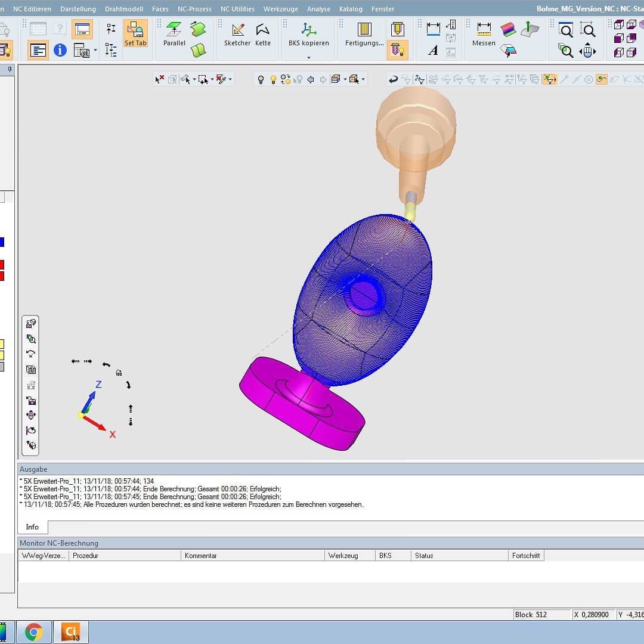Open dropdown beside pick cursor icon
This screenshot has height=644, width=644.
click(194, 79)
